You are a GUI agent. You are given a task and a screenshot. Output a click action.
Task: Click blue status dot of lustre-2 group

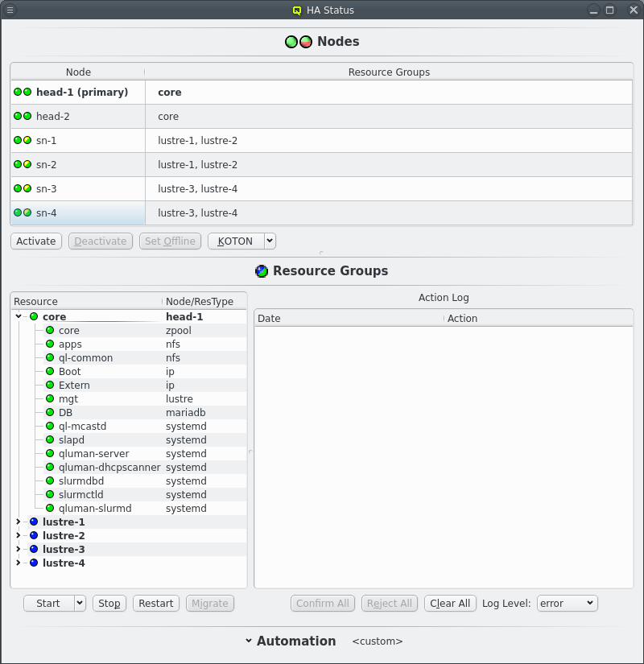tap(34, 535)
